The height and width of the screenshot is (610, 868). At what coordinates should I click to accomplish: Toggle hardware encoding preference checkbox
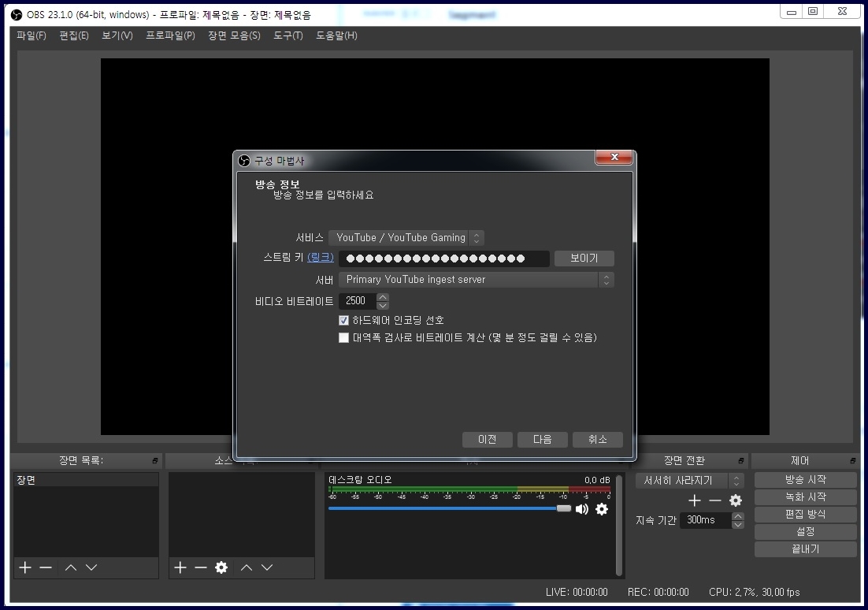click(343, 320)
